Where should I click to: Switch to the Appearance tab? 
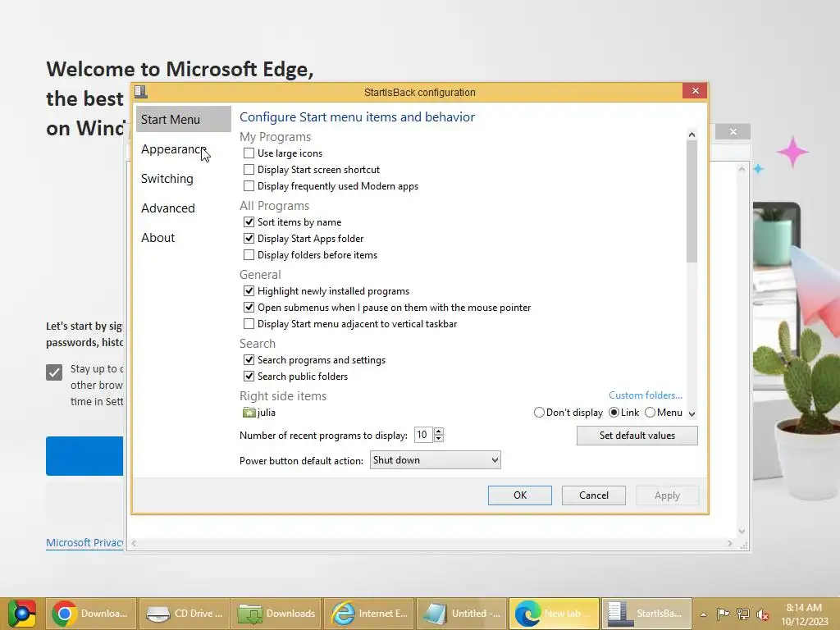point(183,149)
